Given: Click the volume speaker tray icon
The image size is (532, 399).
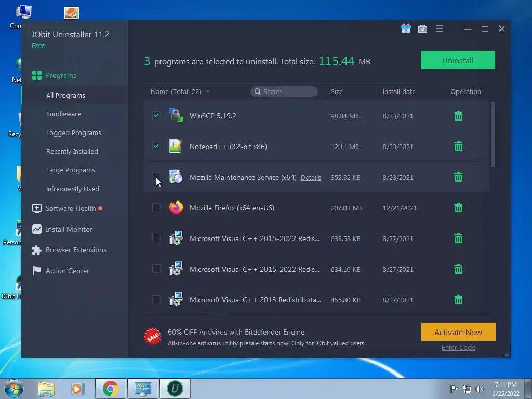Looking at the screenshot, I should click(x=479, y=389).
